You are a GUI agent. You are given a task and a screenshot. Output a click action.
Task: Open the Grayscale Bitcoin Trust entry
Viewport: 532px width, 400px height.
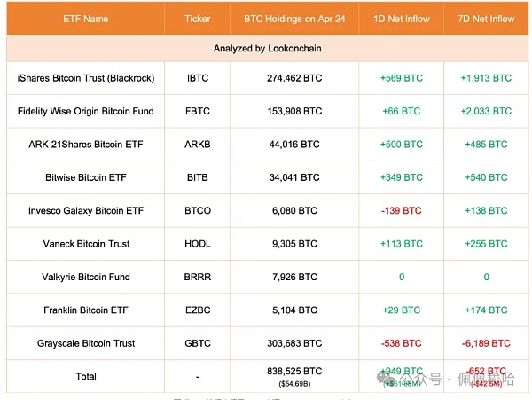pos(86,342)
